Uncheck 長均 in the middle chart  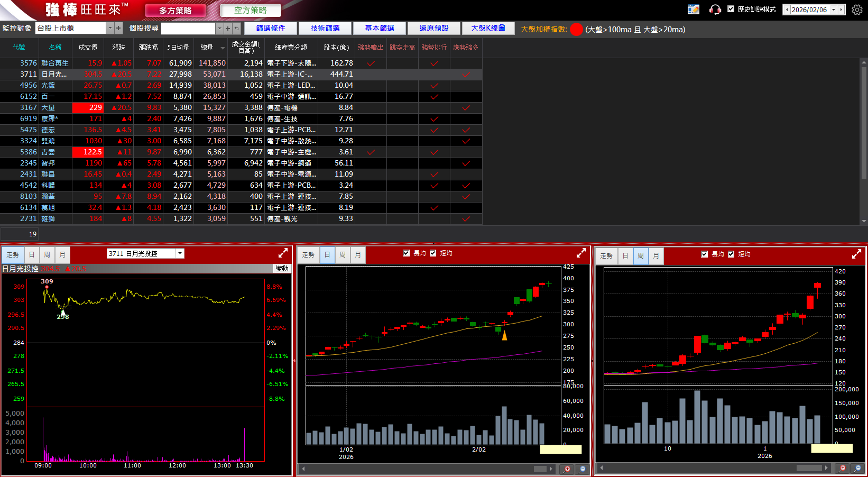[x=407, y=253]
